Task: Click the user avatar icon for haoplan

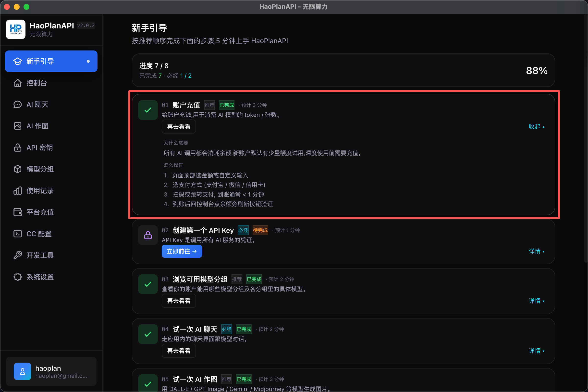Action: click(23, 371)
